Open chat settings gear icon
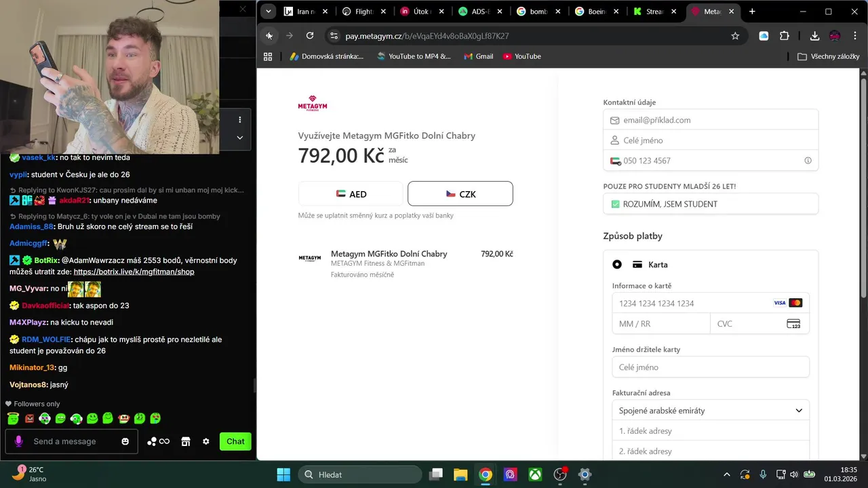This screenshot has height=488, width=868. click(x=206, y=441)
